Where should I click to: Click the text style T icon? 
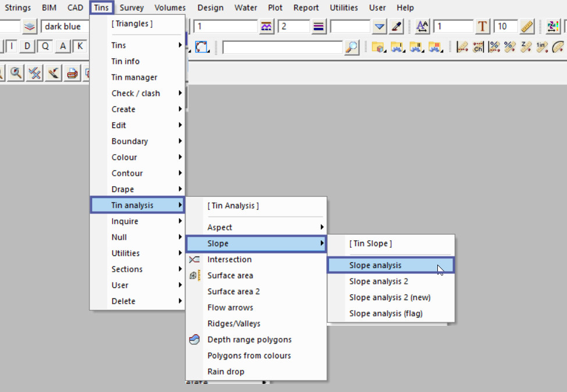pos(483,27)
